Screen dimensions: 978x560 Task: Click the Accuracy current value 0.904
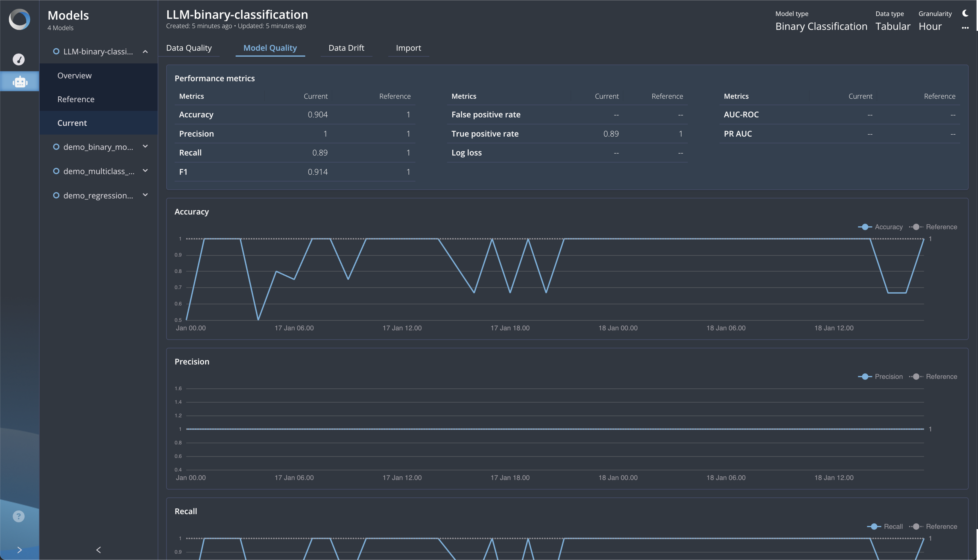pyautogui.click(x=317, y=115)
